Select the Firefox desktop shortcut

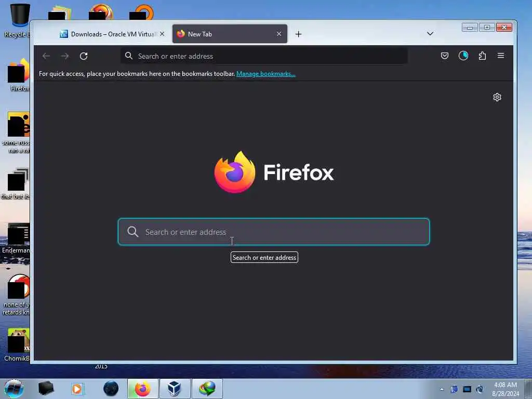[19, 75]
